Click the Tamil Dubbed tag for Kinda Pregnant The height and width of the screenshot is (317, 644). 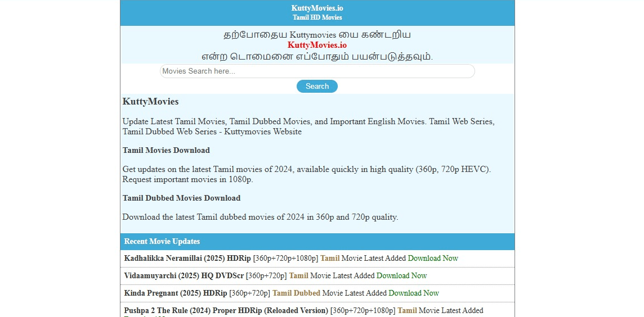click(x=296, y=293)
